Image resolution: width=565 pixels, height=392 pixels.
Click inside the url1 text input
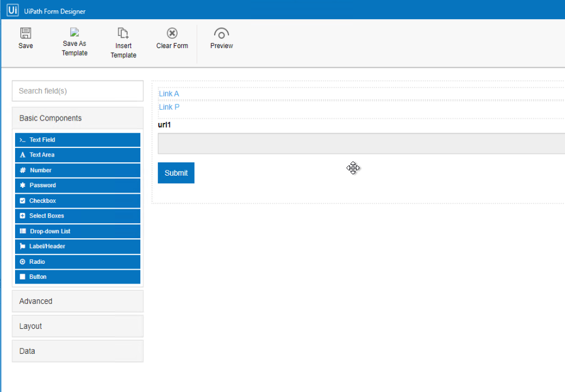(361, 143)
